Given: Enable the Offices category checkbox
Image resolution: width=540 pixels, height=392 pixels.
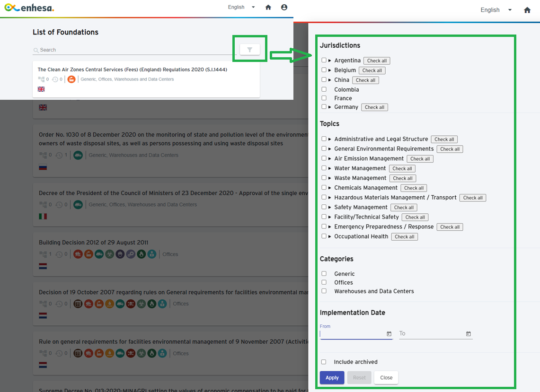Looking at the screenshot, I should [x=324, y=282].
